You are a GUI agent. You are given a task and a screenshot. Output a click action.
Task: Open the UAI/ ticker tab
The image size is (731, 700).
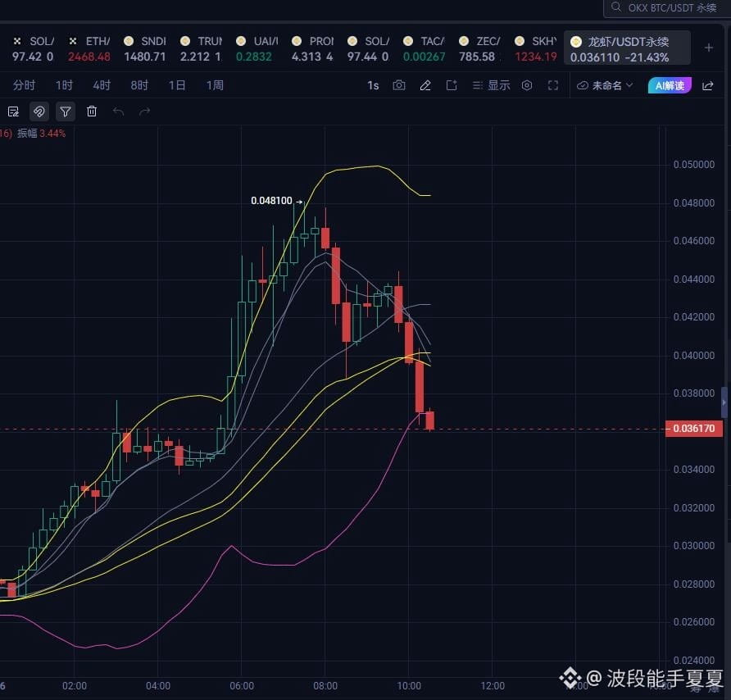coord(257,49)
